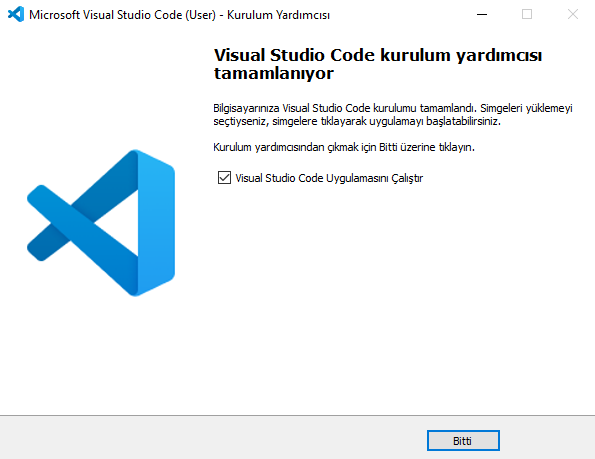Click heading line 'Visual Studio Code kurulum yardımcısı'
595x459 pixels.
pos(378,55)
